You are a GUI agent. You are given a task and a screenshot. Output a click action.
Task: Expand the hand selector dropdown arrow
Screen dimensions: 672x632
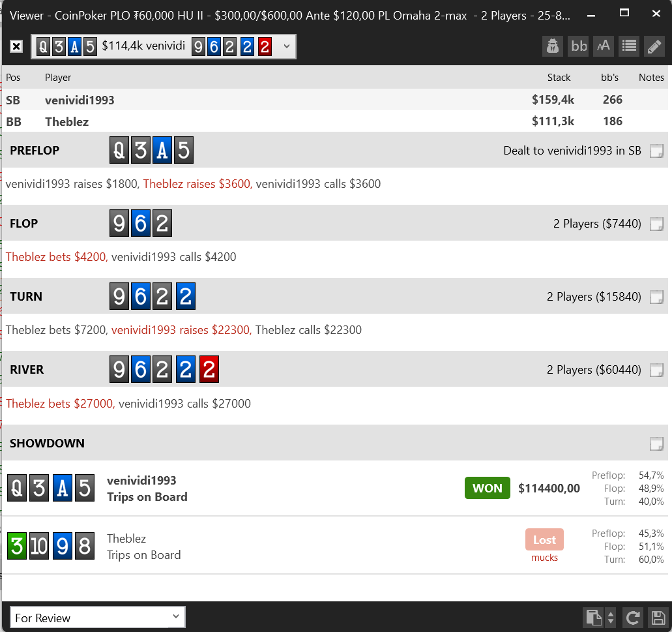(287, 46)
